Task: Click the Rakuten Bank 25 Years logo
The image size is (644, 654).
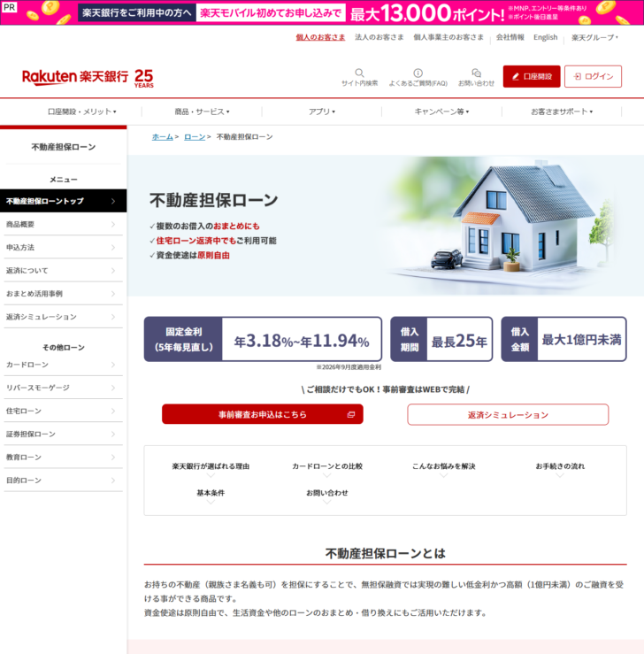Action: pyautogui.click(x=88, y=78)
